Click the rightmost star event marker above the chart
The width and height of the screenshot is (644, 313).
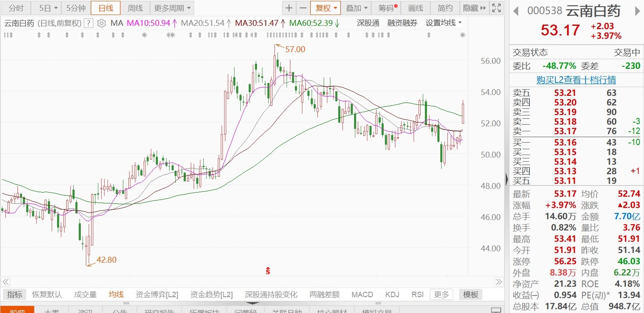[462, 35]
